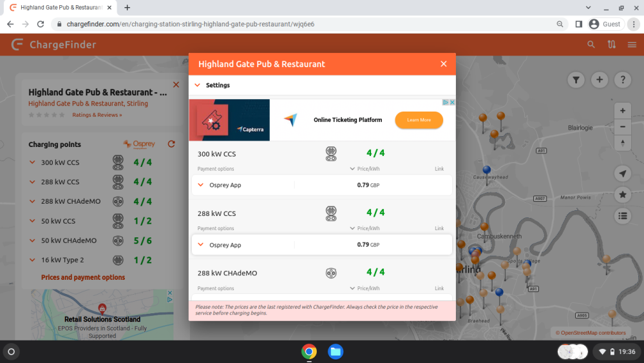The image size is (644, 363).
Task: Click OpenStreetMap contributors attribution link
Action: coord(593,333)
